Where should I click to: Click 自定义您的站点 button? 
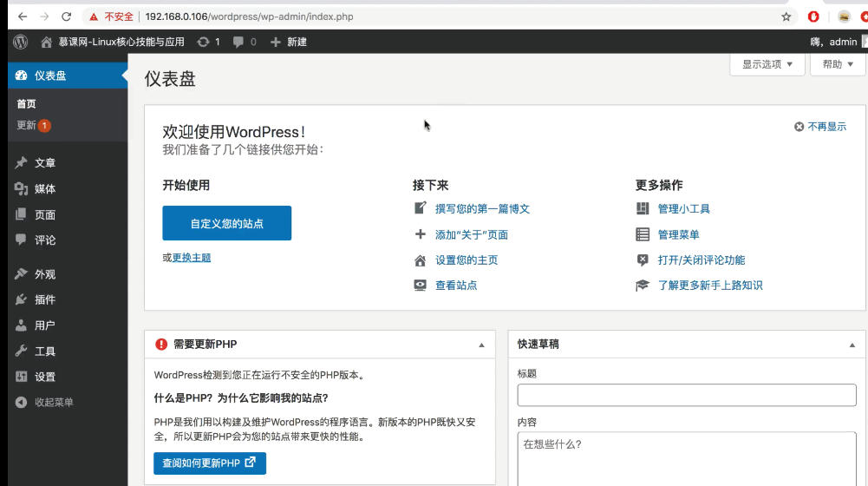pos(227,223)
